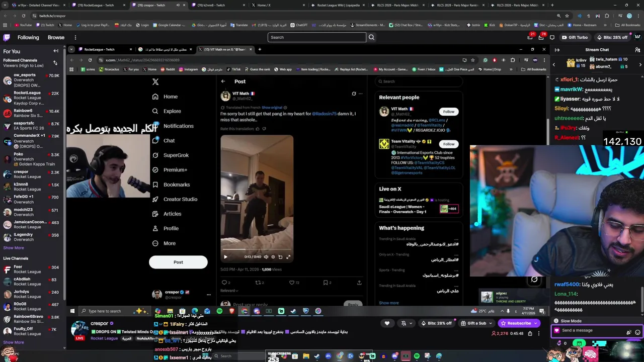The width and height of the screenshot is (644, 362).
Task: Like the VIT Math post
Action: (291, 283)
